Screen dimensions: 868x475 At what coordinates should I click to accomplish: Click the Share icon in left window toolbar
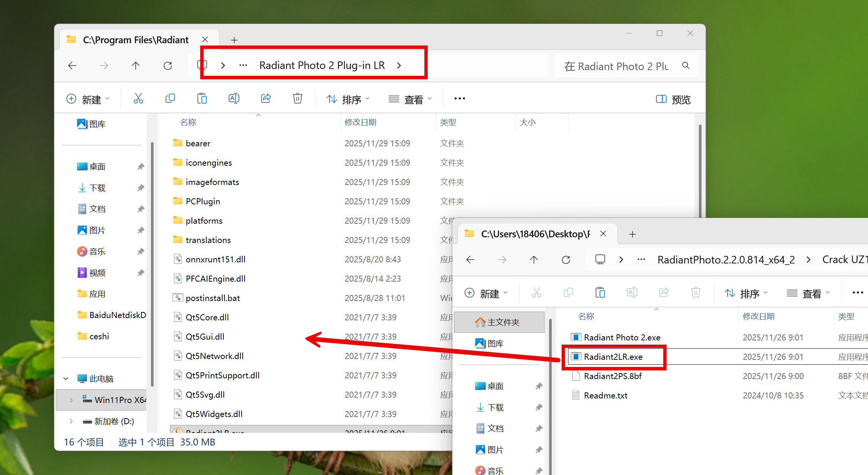[266, 99]
